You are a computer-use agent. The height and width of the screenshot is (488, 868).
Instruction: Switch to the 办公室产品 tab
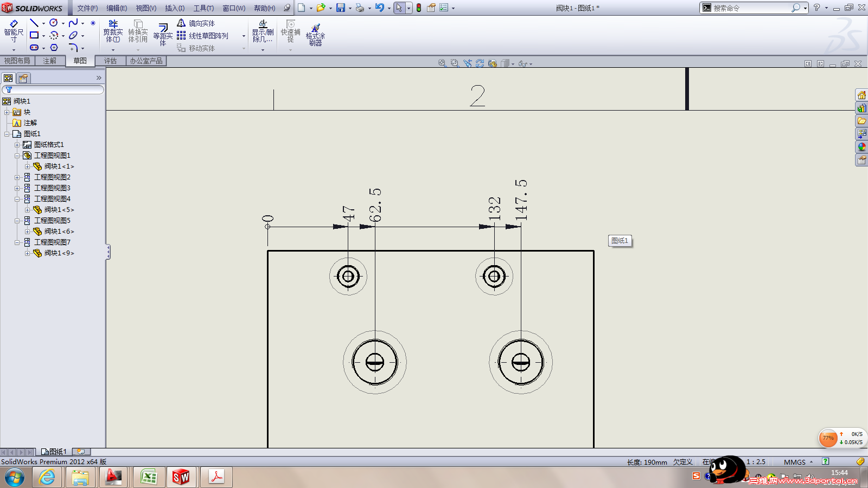pyautogui.click(x=146, y=61)
